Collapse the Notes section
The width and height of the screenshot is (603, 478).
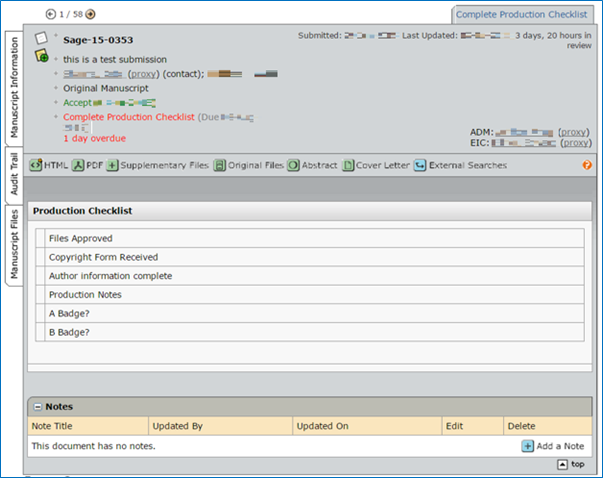38,407
